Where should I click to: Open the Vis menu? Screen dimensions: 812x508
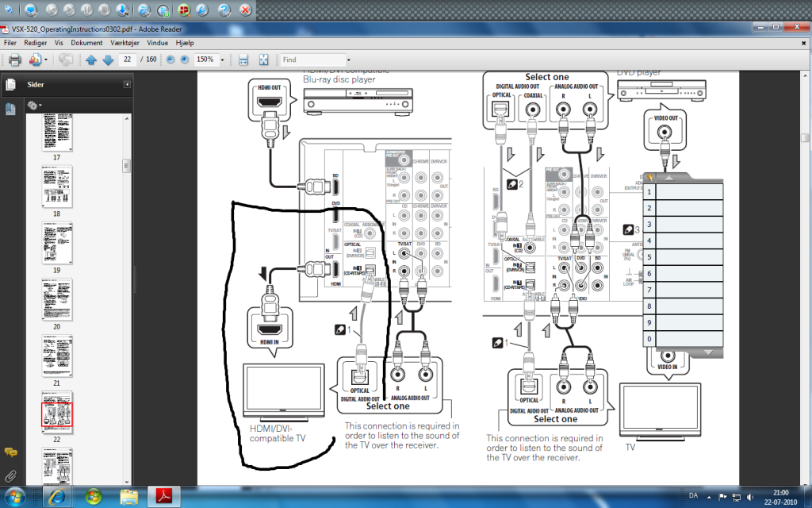pos(59,43)
